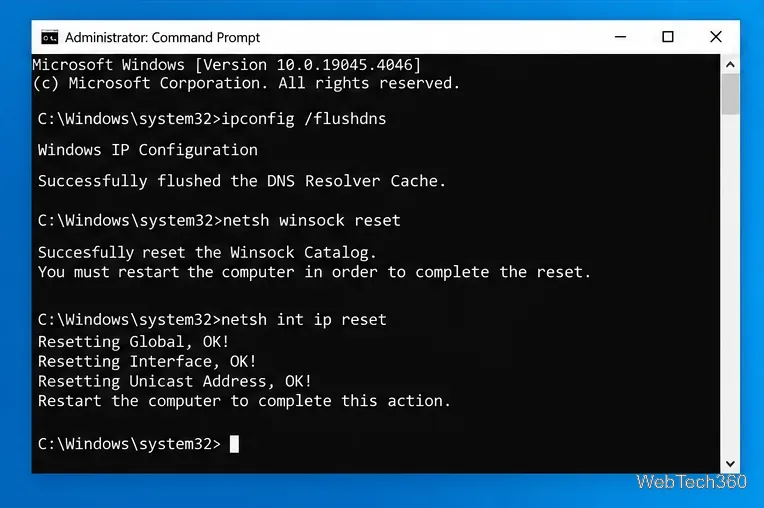Image resolution: width=764 pixels, height=508 pixels.
Task: Click the Command Prompt icon in title bar
Action: [x=49, y=37]
